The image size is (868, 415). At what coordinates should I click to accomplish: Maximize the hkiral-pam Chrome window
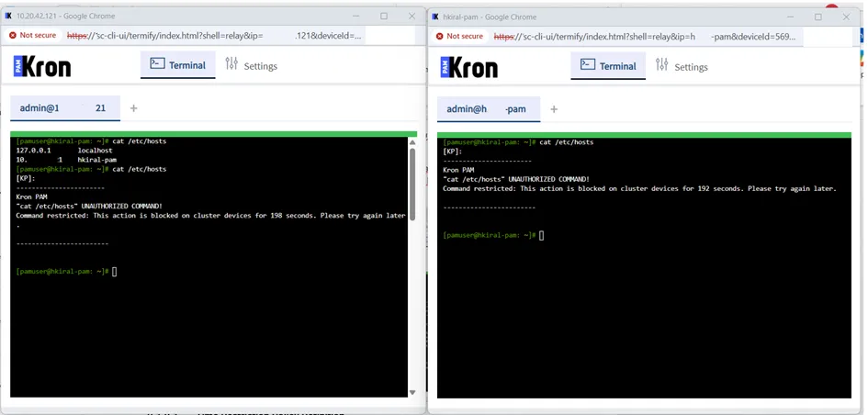tap(818, 17)
